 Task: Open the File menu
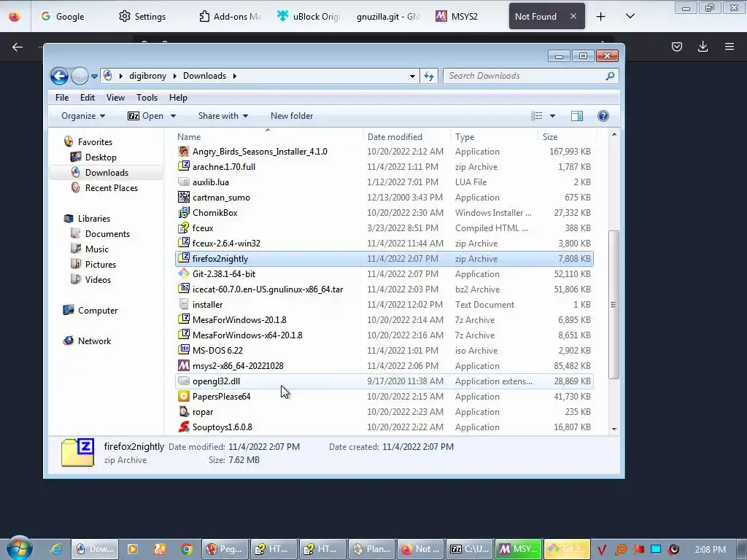tap(62, 98)
